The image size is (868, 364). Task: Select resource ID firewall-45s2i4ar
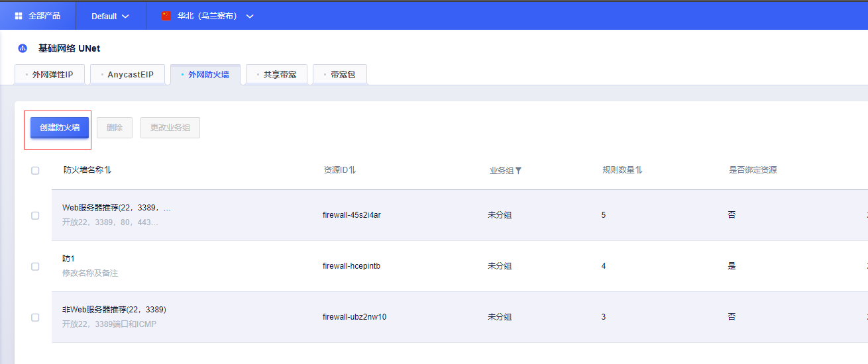(352, 215)
